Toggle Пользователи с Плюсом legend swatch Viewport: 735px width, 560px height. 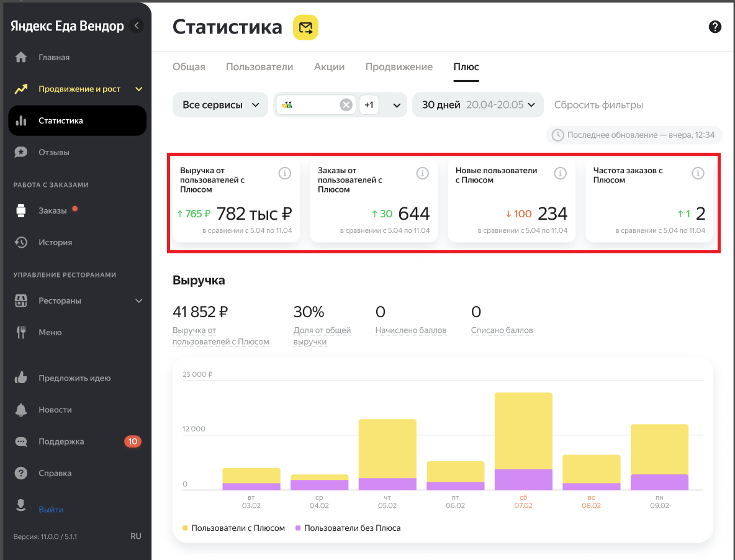(x=185, y=528)
